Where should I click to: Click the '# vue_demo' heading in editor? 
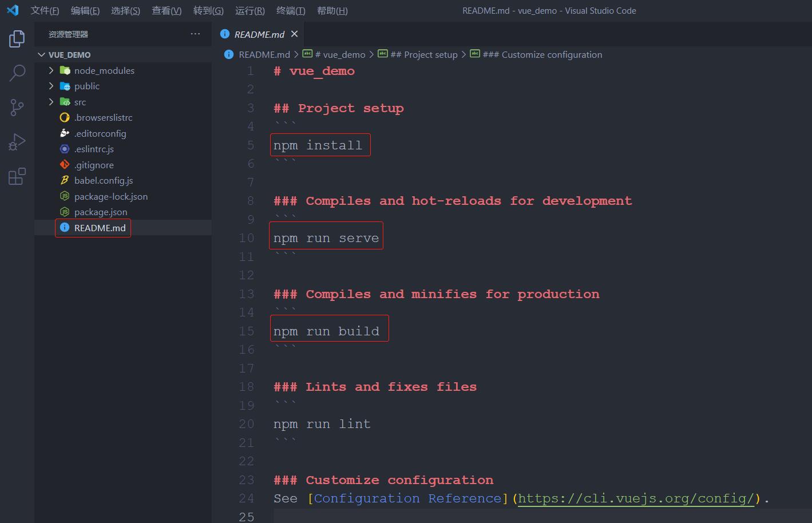[x=314, y=71]
